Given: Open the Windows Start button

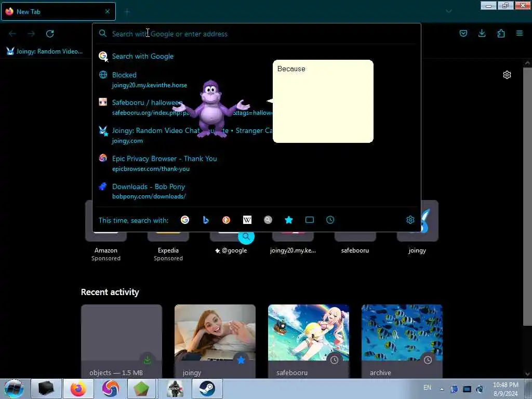Looking at the screenshot, I should [14, 389].
